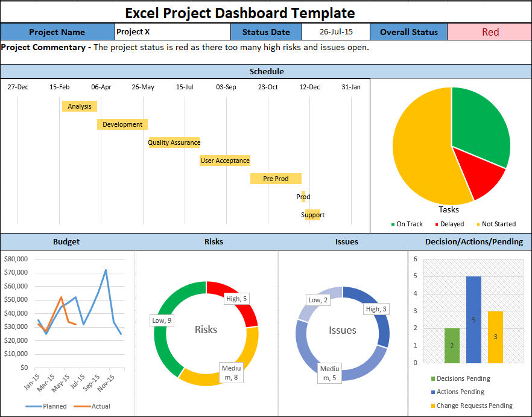Click the Pre Prod bar in the Gantt chart
Viewport: 532px width, 417px height.
[276, 179]
